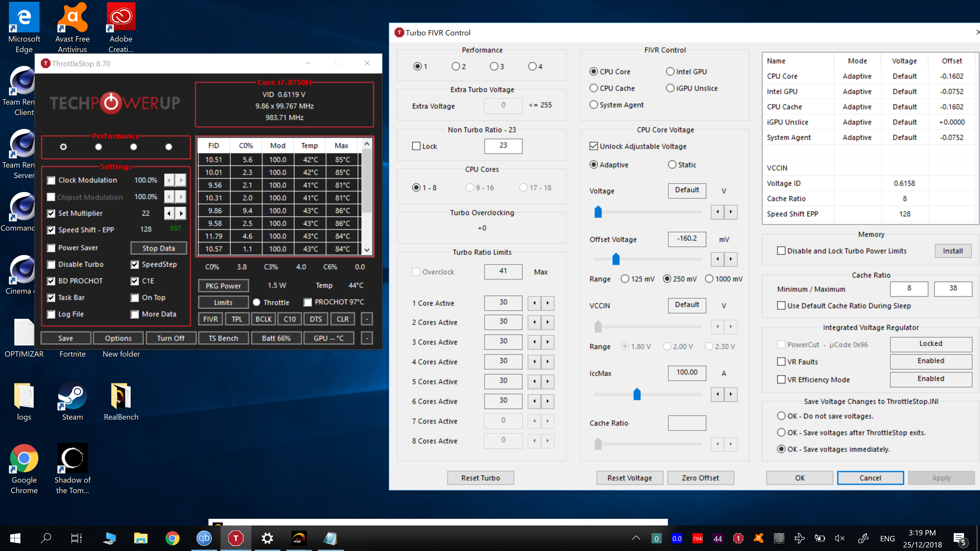
Task: Click Avast tray icon
Action: [x=758, y=538]
